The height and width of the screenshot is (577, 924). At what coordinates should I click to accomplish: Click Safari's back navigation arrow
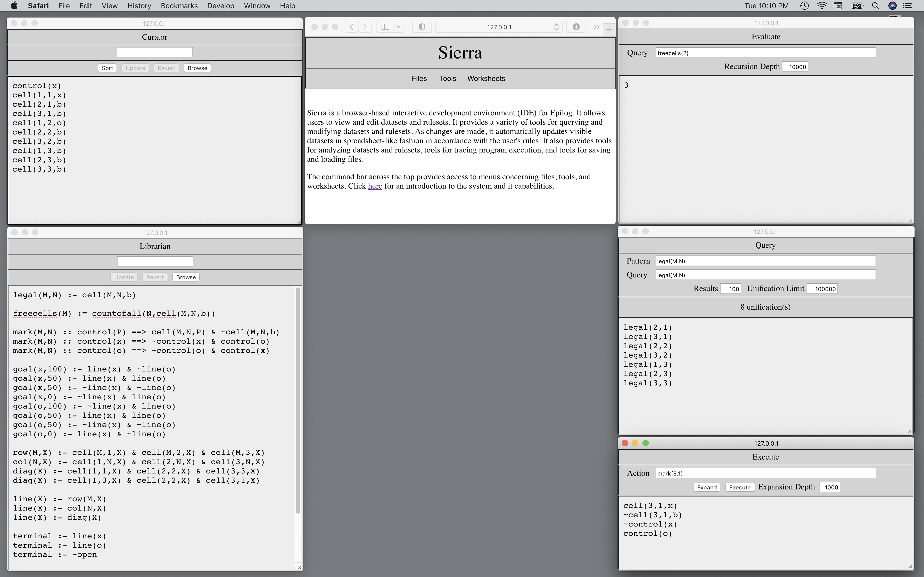point(351,27)
